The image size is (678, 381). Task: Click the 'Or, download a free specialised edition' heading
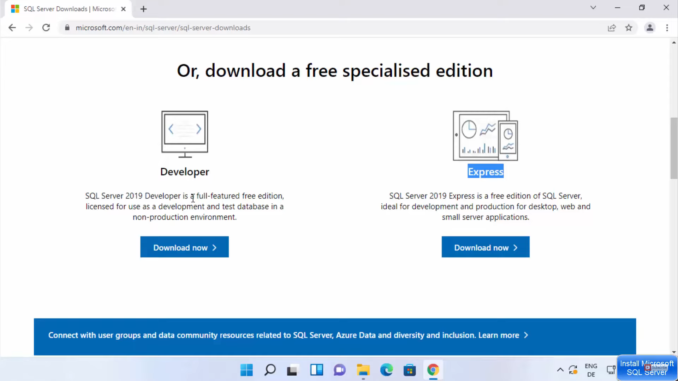[x=335, y=70]
